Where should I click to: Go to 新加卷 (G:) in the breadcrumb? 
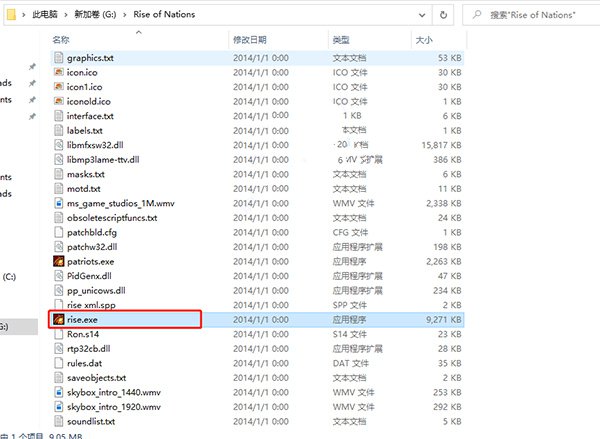pos(95,15)
